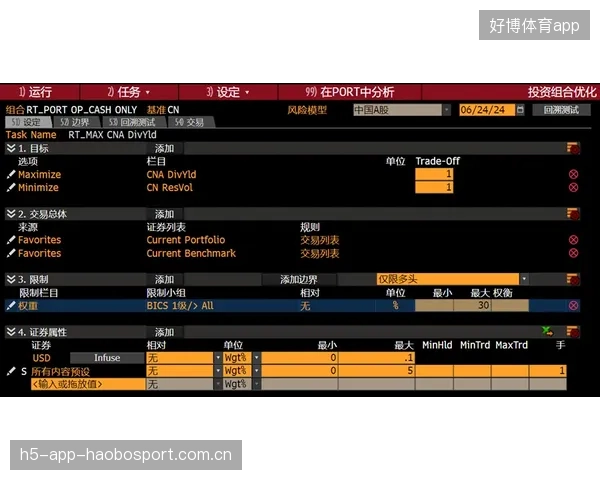The height and width of the screenshot is (480, 600).
Task: Click 添加 in the 2. 交易总体 section
Action: pos(165,214)
